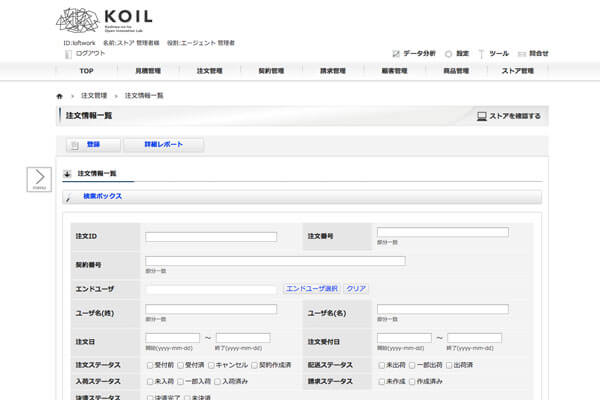This screenshot has height=400, width=600.
Task: Collapse the 注文情報一覧 section
Action: (x=67, y=173)
